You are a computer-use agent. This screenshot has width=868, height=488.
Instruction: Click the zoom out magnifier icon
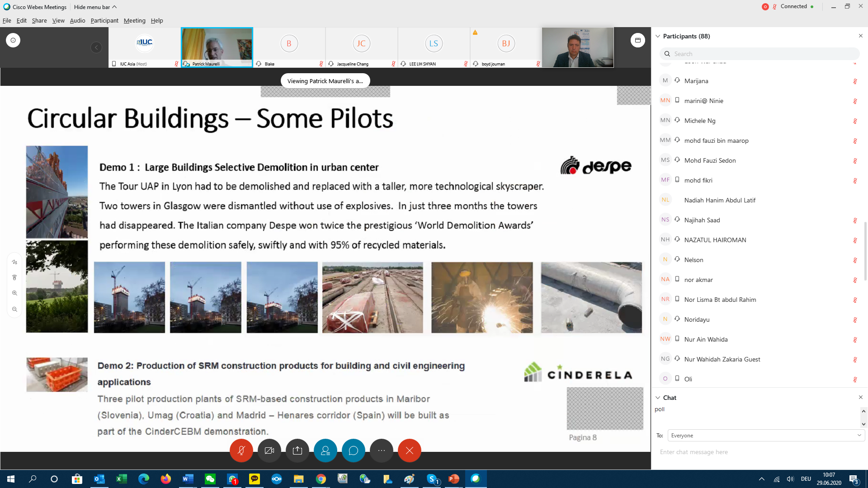(14, 310)
